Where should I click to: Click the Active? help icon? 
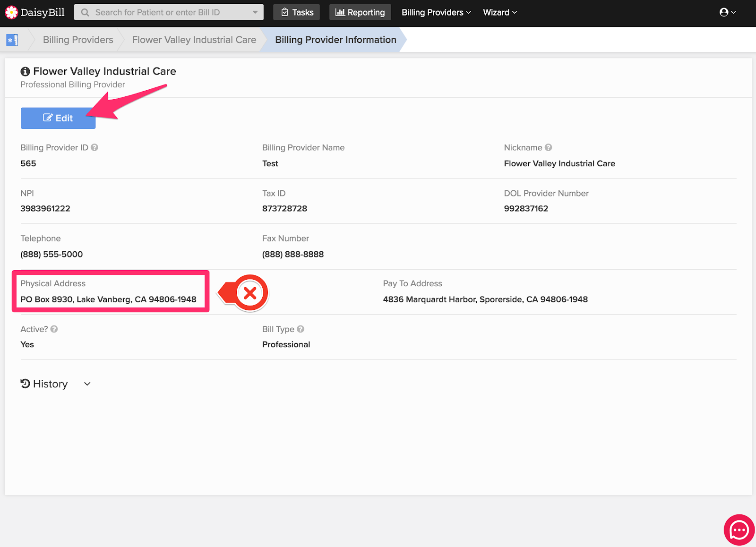tap(54, 329)
